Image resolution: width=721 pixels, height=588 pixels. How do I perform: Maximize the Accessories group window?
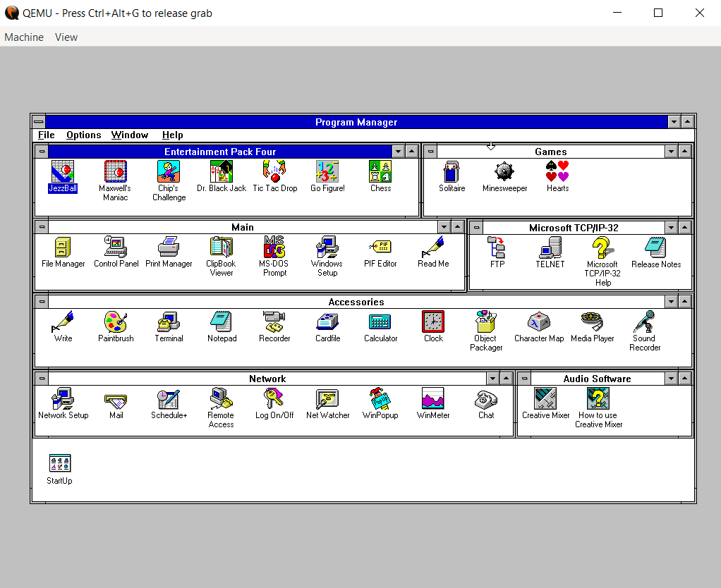click(685, 301)
